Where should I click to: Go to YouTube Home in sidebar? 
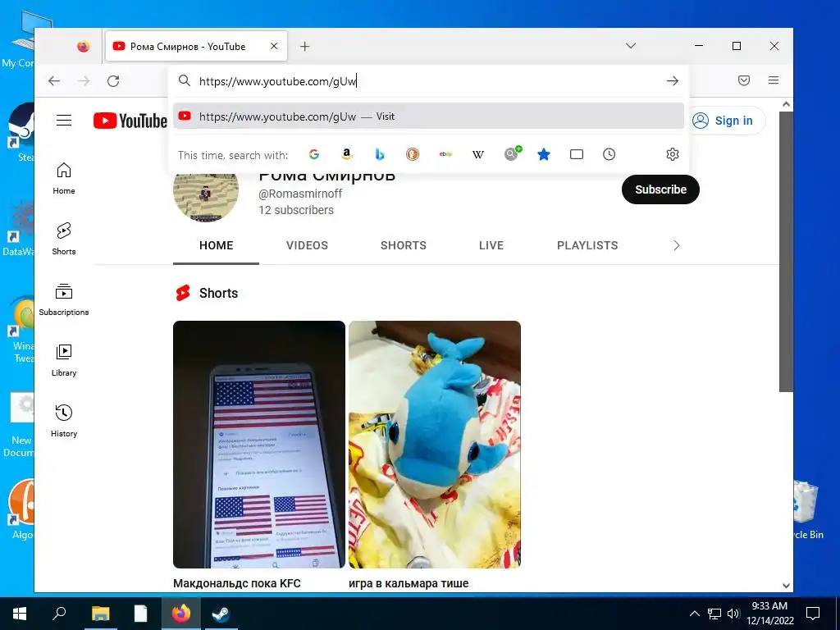coord(64,179)
